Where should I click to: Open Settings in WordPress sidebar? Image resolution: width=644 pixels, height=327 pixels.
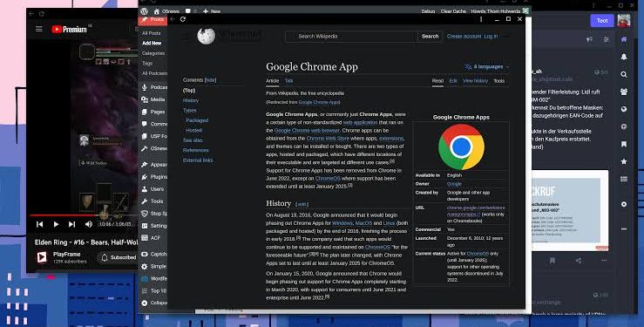153,226
